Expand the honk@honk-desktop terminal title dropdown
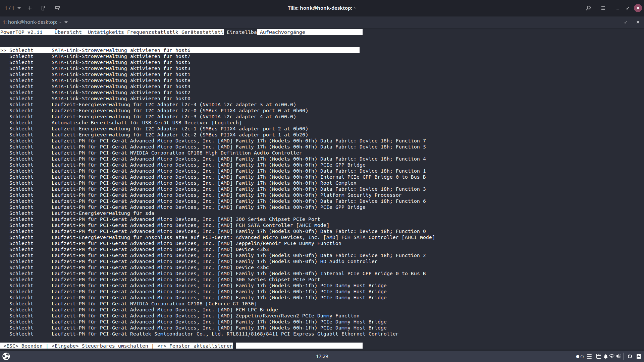This screenshot has width=644, height=362. pos(66,22)
